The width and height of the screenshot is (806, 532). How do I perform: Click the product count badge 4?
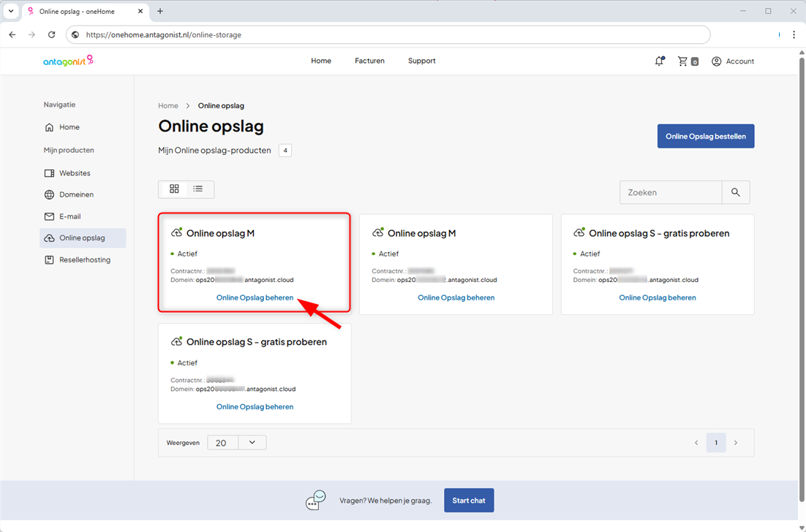[285, 151]
